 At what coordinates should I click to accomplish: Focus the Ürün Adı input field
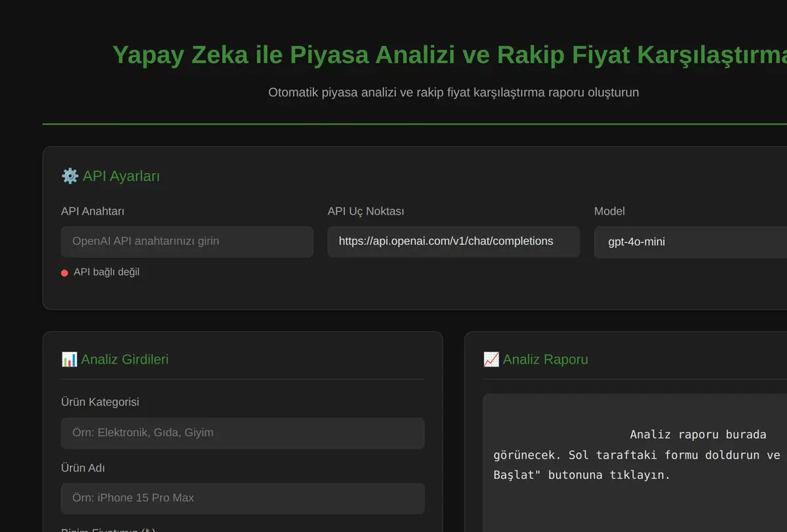[x=243, y=498]
